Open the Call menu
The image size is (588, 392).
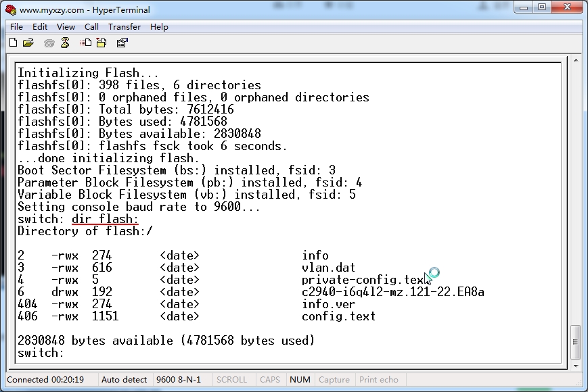pos(91,27)
